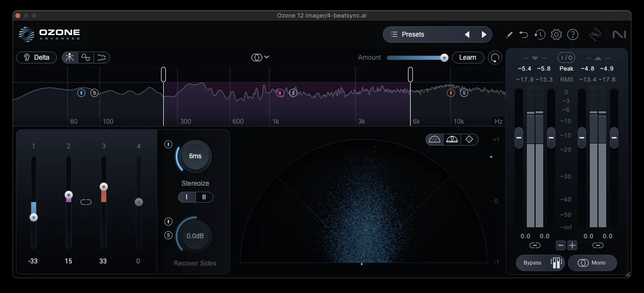Screen dimensions: 644x293
Task: Open help with the question mark icon
Action: click(x=573, y=35)
